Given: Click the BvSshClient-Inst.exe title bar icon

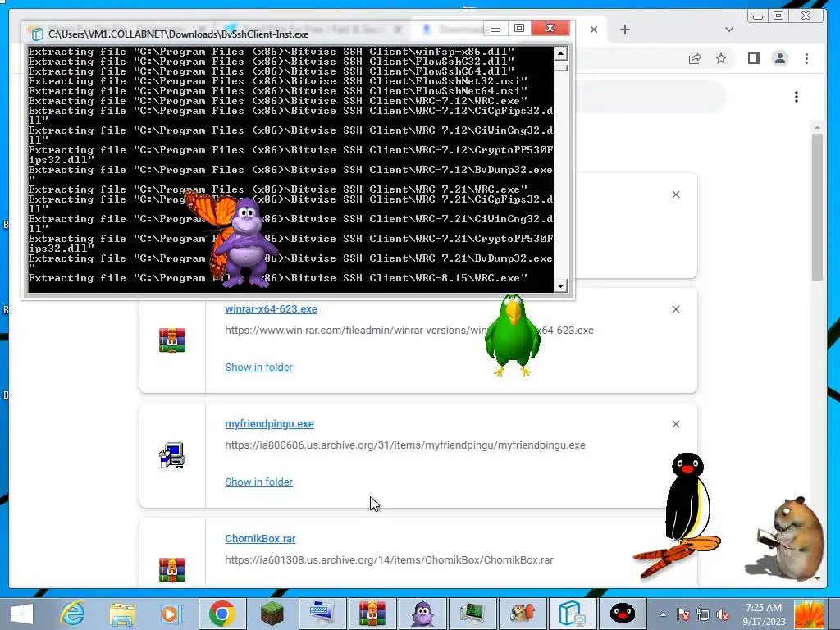Looking at the screenshot, I should pyautogui.click(x=37, y=34).
